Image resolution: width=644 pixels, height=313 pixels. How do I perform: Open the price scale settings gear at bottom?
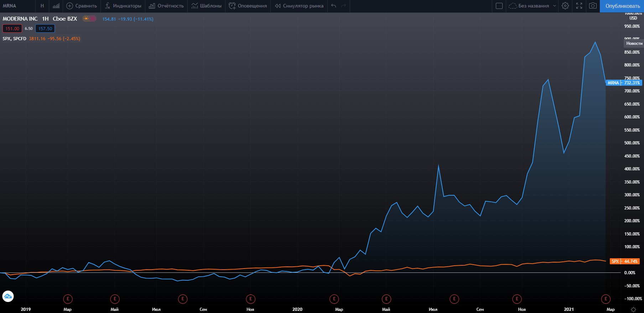pos(633,309)
